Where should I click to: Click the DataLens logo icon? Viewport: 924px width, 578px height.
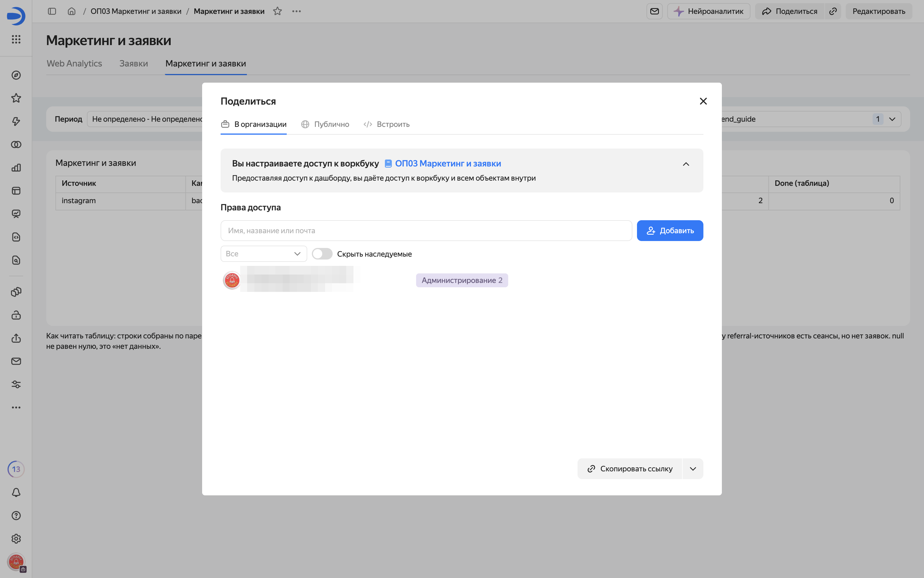click(16, 16)
